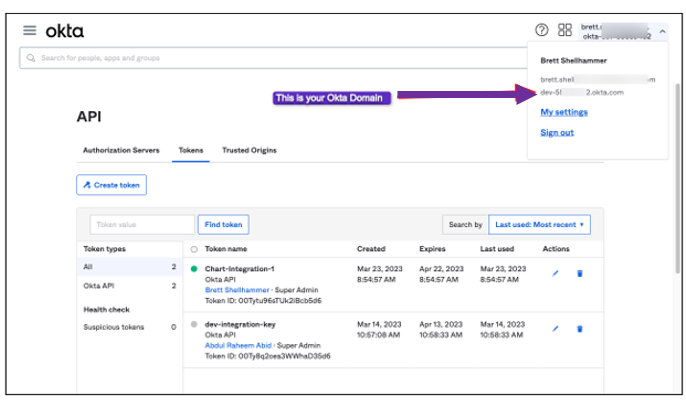The height and width of the screenshot is (405, 686).
Task: Edit the Chart-integration-1 token via pencil icon
Action: [555, 273]
